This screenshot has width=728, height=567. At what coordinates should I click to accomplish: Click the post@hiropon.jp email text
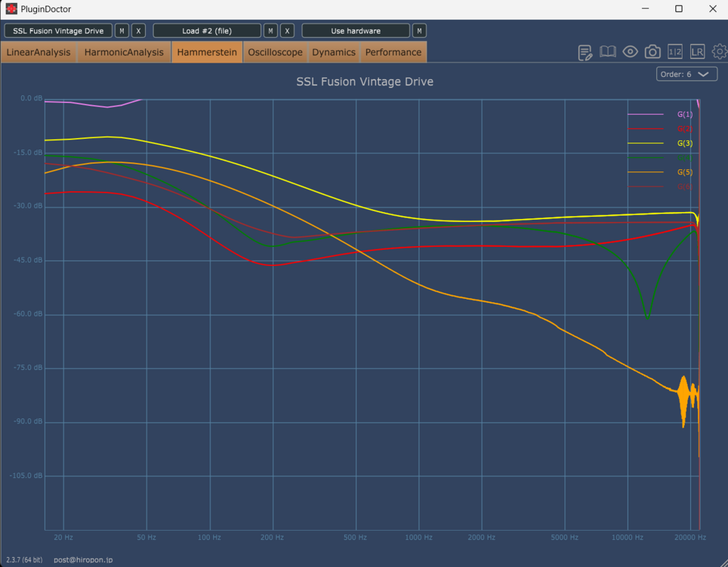(x=83, y=560)
